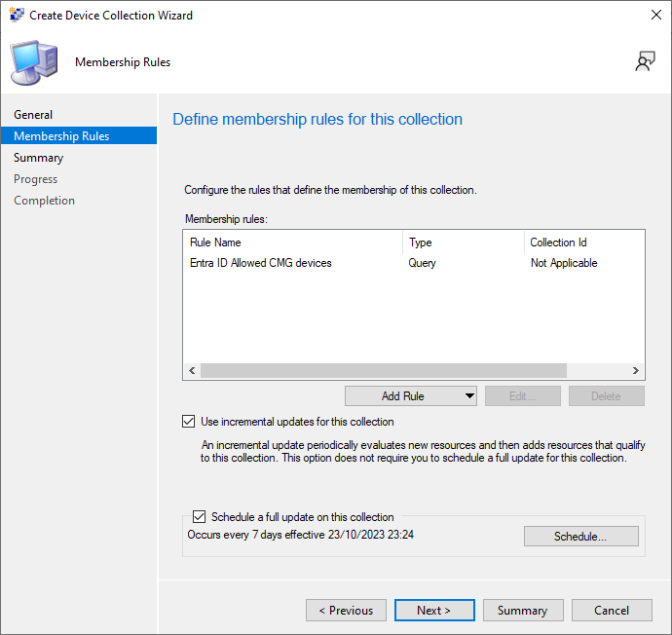Screen dimensions: 672x635
Task: Cancel the wizard
Action: [612, 611]
